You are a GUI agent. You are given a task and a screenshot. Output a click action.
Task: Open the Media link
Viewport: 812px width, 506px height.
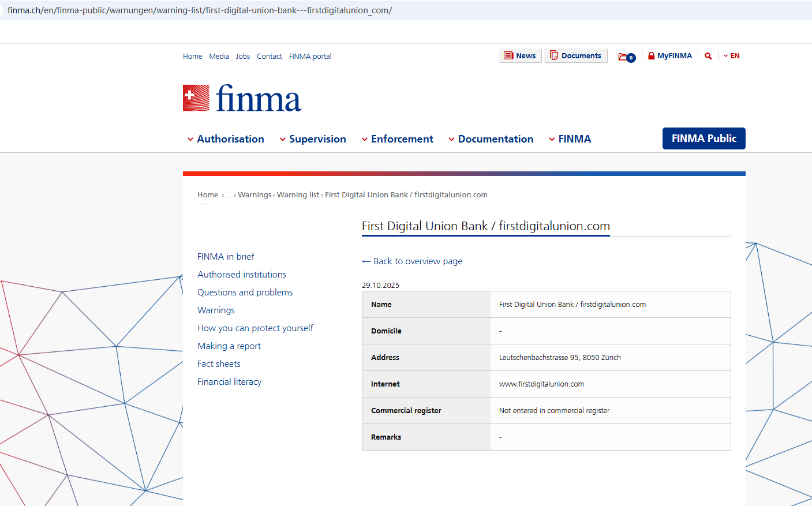(219, 57)
